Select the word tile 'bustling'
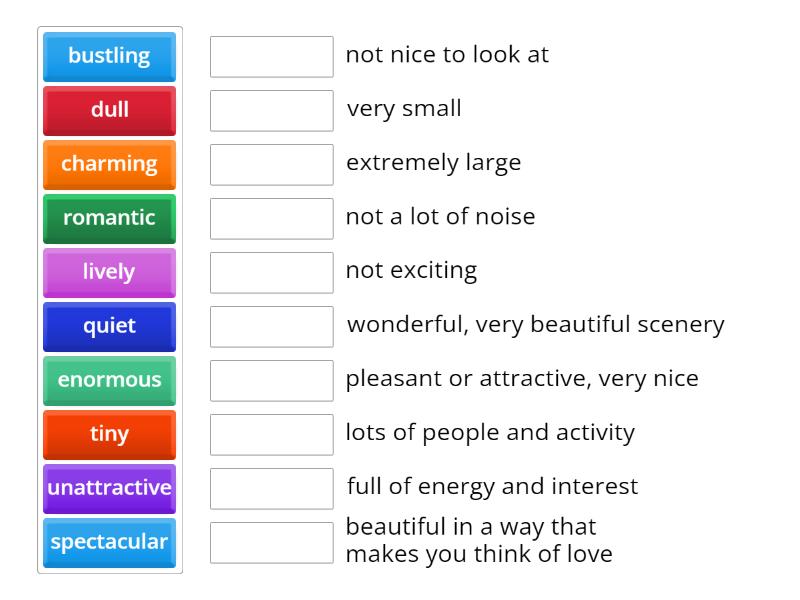 coord(109,57)
